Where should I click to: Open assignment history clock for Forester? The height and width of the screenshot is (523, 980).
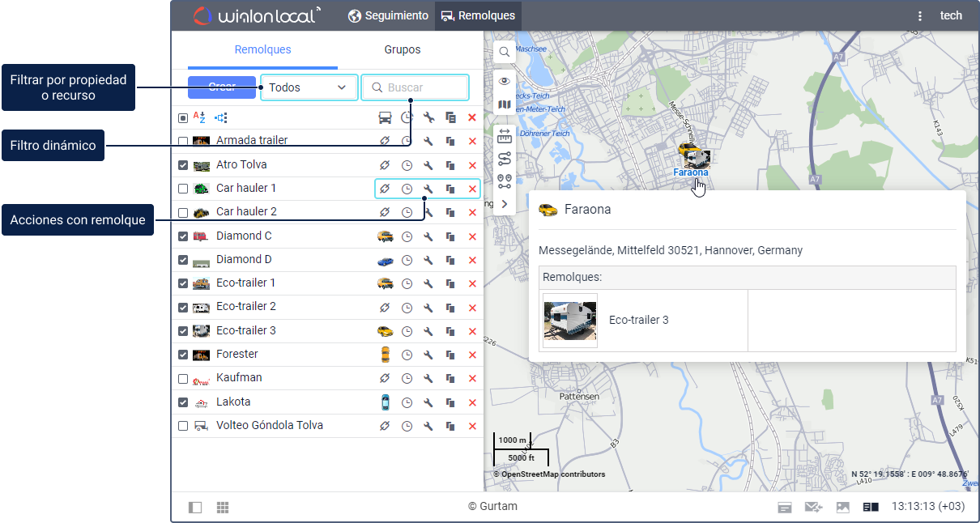tap(407, 355)
